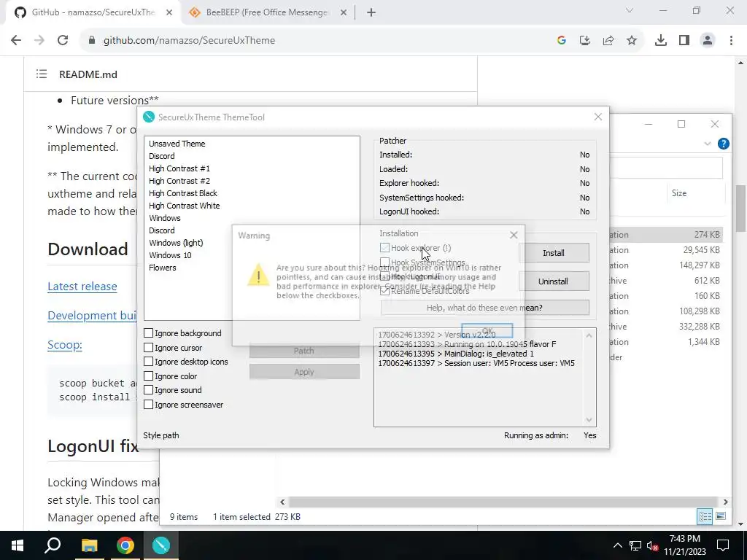Select Flowers theme

[163, 267]
